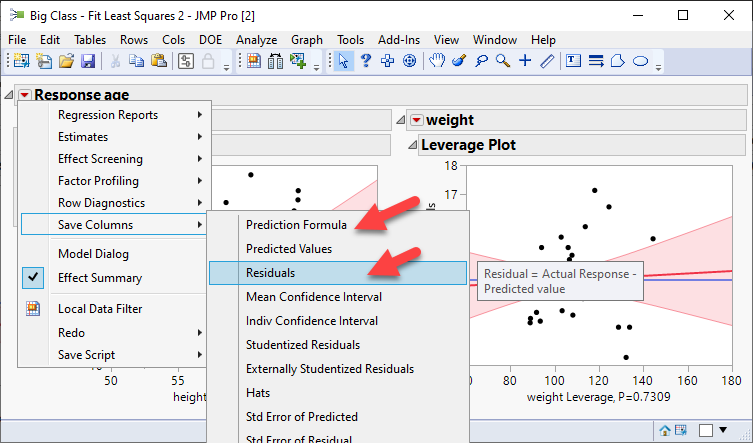
Task: Select the Lasso tool
Action: click(x=481, y=61)
